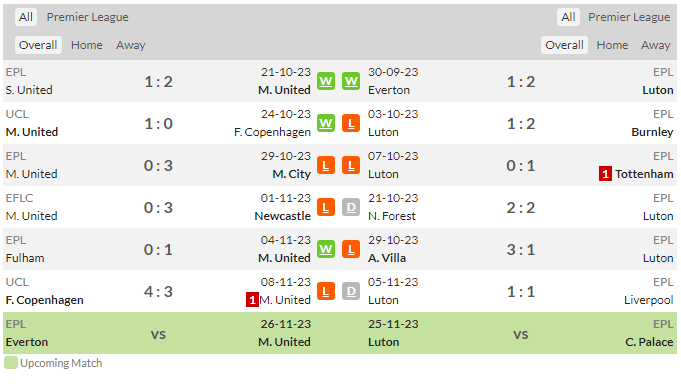Click the grey D badge for the Liverpool match

pos(351,291)
